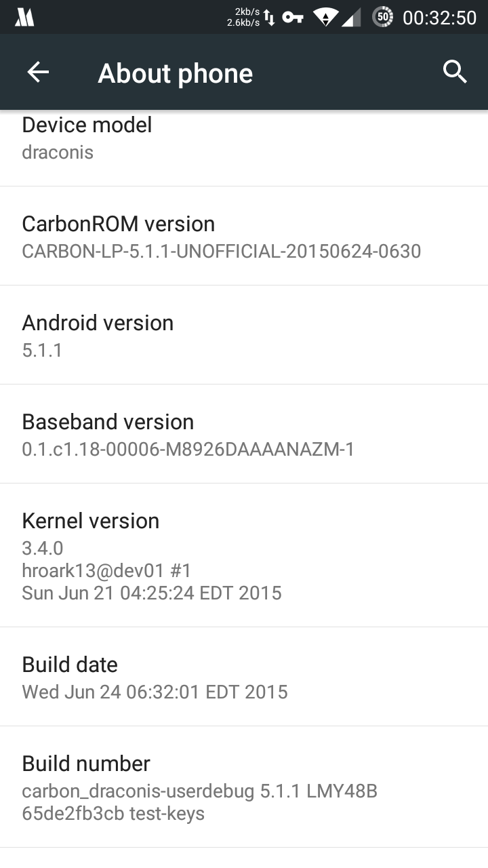Tap the VPN key status icon
This screenshot has width=488, height=868.
click(x=293, y=17)
